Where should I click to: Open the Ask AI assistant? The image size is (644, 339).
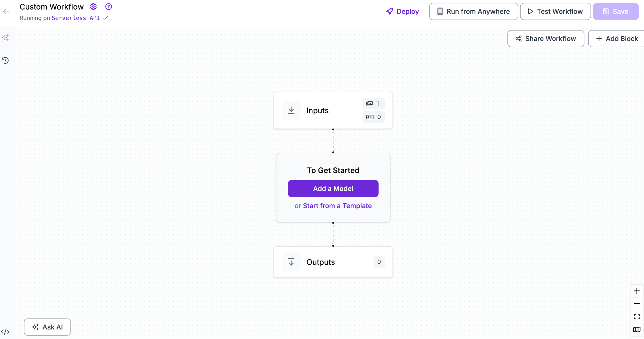click(x=47, y=327)
